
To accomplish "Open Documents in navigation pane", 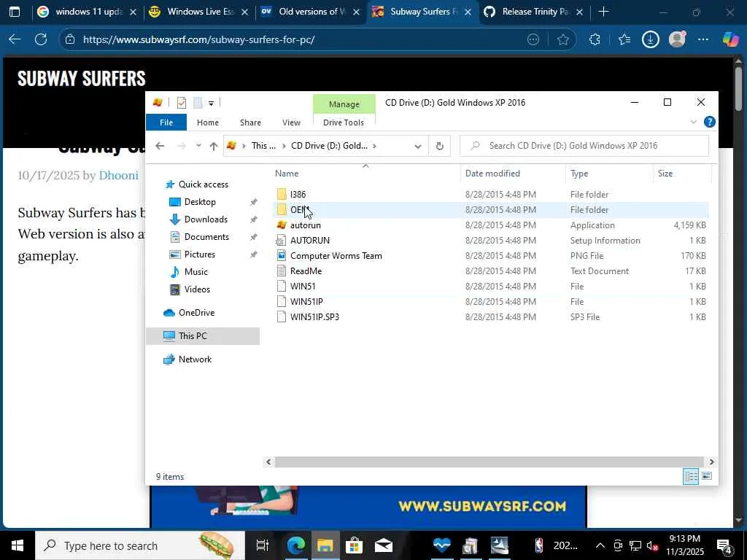I will point(206,237).
